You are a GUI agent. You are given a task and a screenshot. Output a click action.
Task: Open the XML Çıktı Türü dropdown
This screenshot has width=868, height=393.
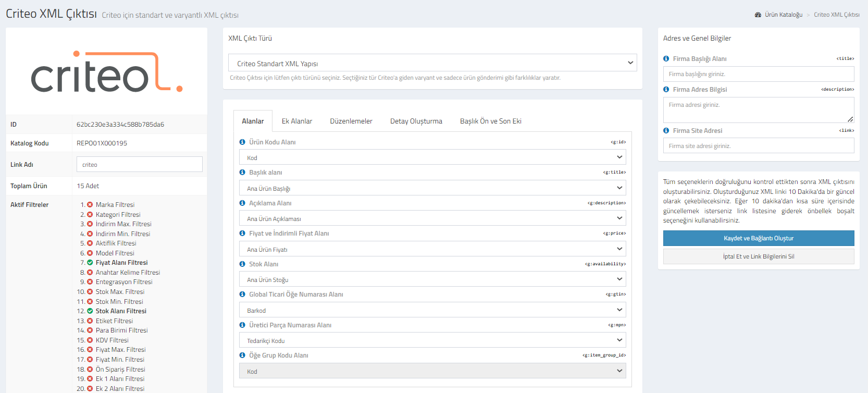(x=432, y=63)
